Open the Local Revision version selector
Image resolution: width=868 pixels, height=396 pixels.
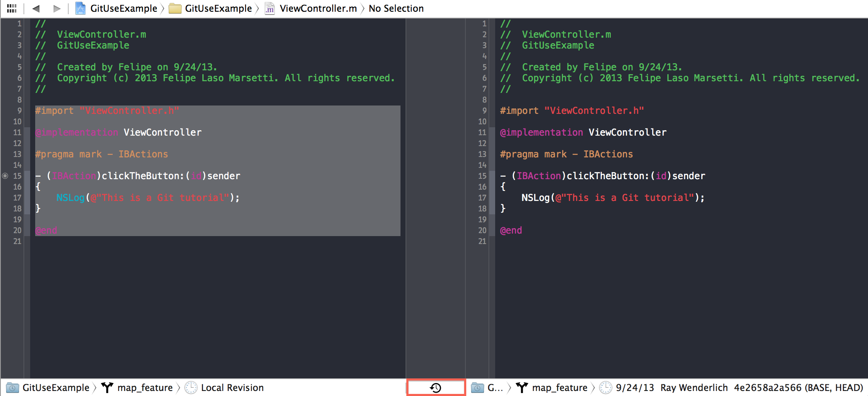(x=232, y=387)
